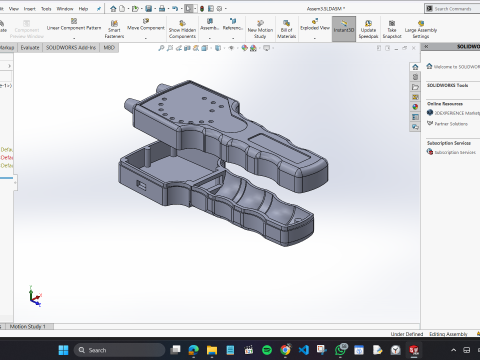Expand the Move Component dropdown arrow
This screenshot has height=360, width=480.
pyautogui.click(x=146, y=38)
